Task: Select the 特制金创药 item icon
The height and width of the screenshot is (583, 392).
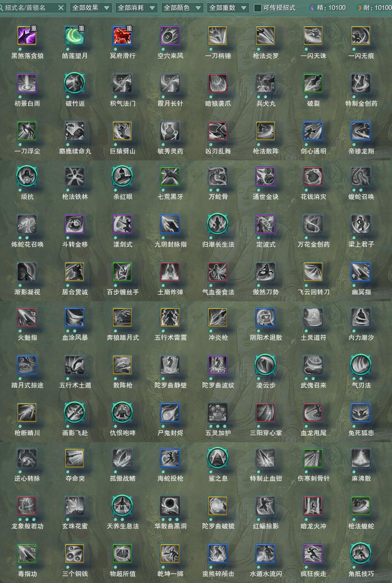Action: (x=361, y=83)
